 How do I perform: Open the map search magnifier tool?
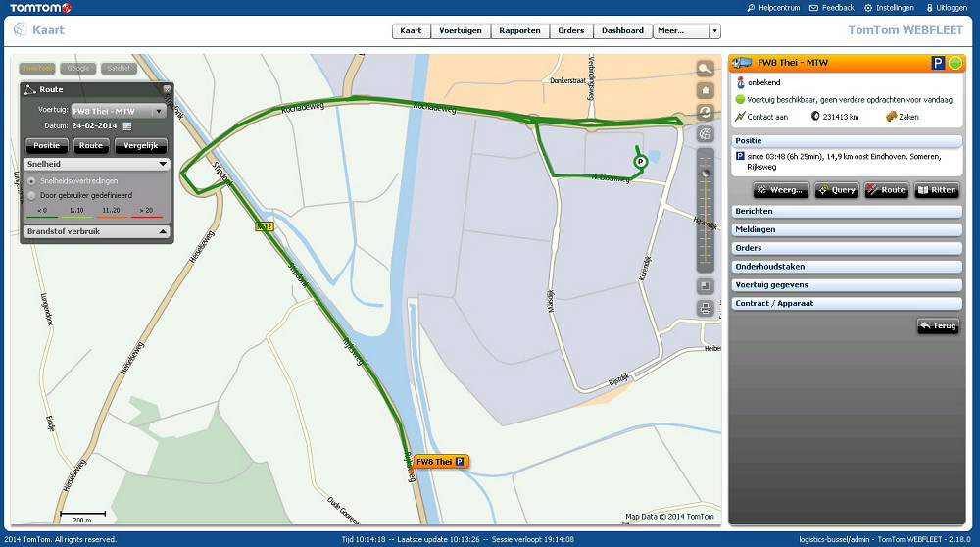[705, 69]
